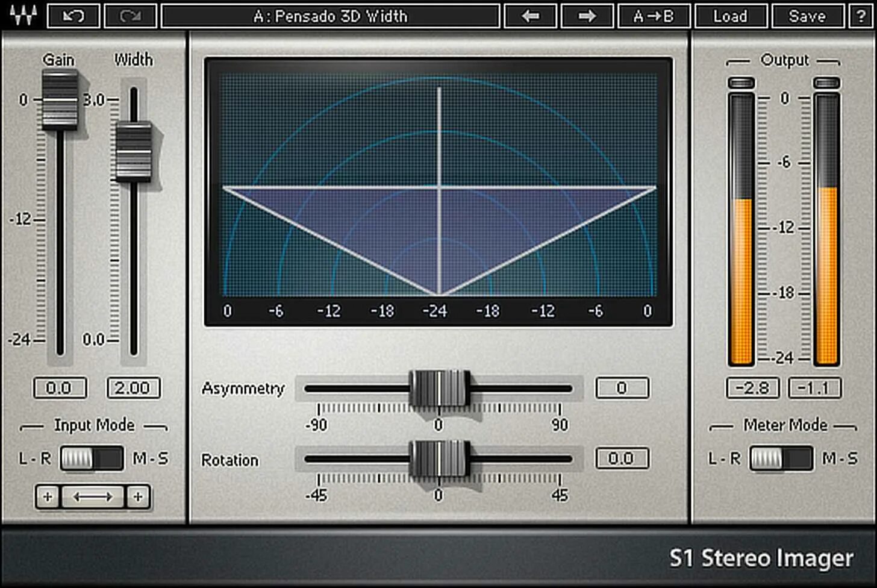Click the Width value box 2.00
This screenshot has height=588, width=877.
coord(133,388)
